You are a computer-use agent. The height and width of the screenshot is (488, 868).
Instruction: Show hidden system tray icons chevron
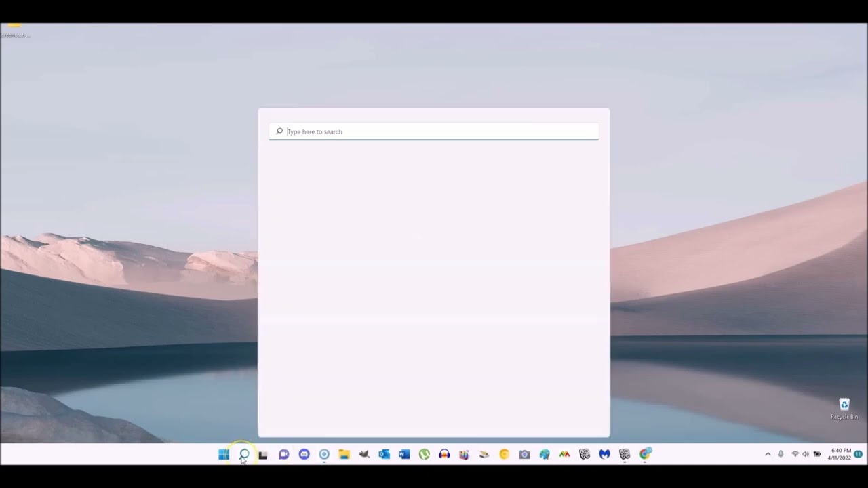768,454
